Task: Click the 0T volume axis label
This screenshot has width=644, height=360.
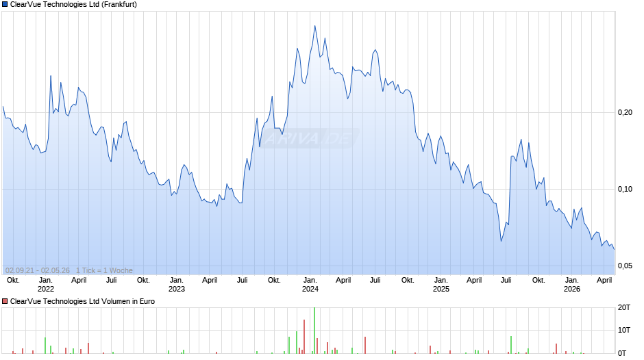Action: pos(622,353)
